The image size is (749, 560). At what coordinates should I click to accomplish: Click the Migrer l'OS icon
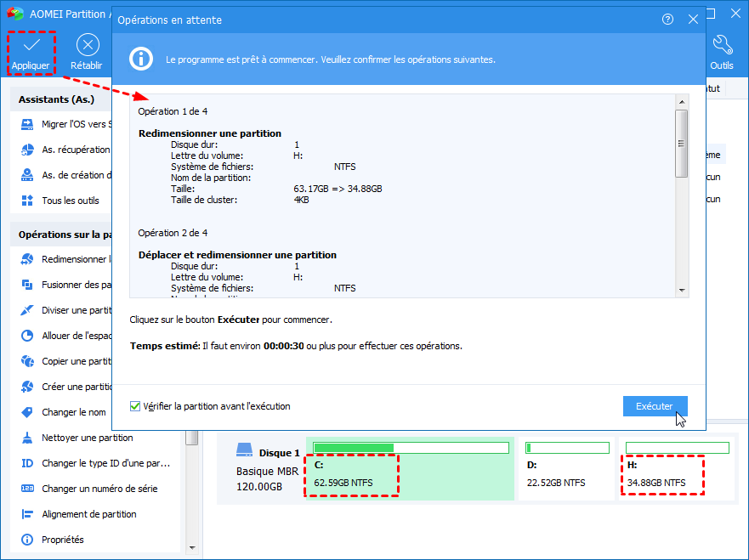click(x=27, y=125)
